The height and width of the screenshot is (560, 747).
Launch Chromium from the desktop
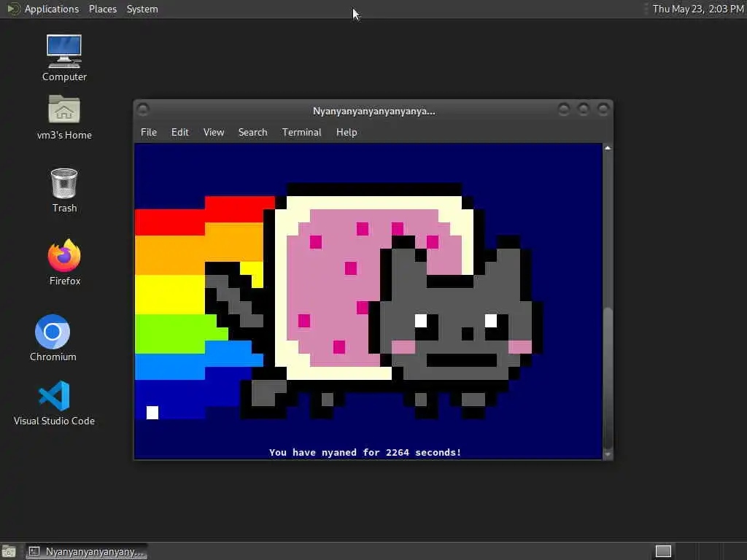(53, 338)
